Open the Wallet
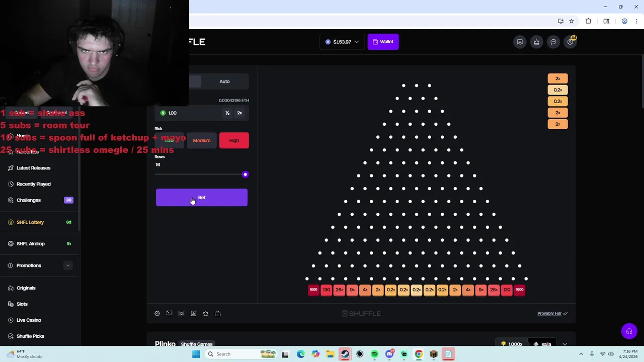644x362 pixels. [x=383, y=42]
